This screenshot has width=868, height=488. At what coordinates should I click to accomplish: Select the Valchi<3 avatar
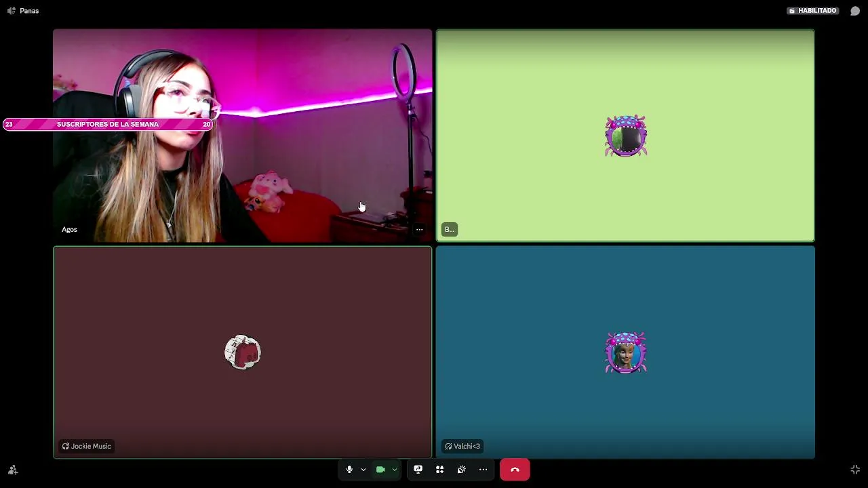(626, 352)
